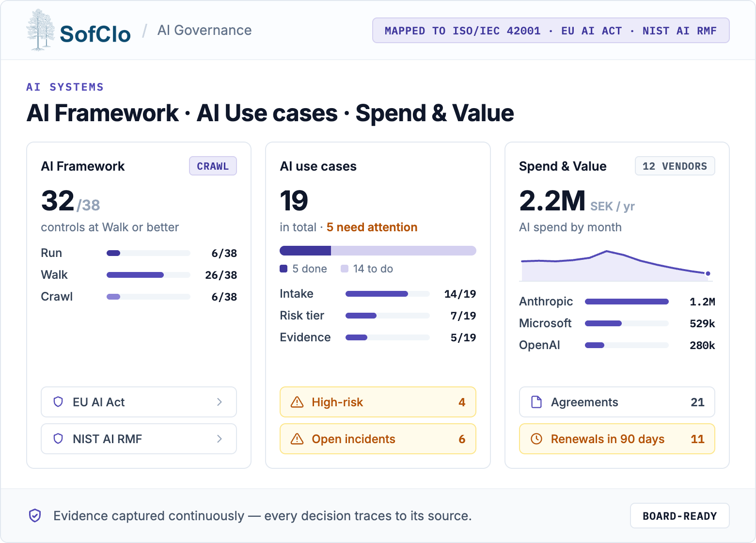This screenshot has height=543, width=756.
Task: Open the EU AI Act row
Action: point(139,402)
